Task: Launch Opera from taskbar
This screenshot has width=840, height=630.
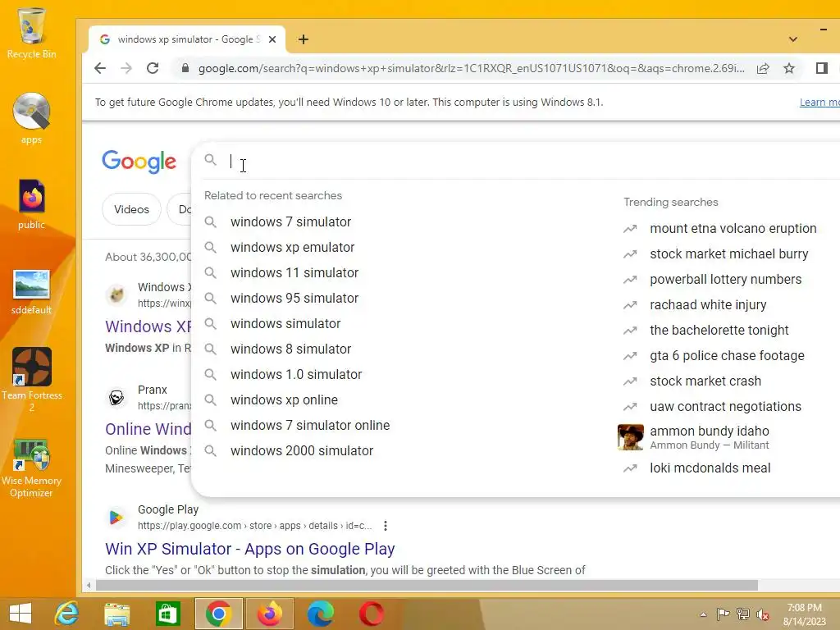Action: pos(372,614)
